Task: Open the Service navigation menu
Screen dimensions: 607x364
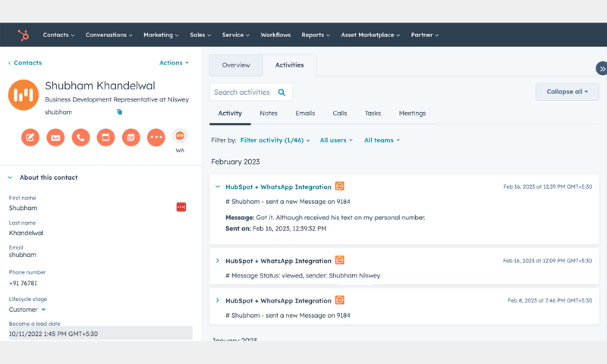Action: [x=235, y=35]
